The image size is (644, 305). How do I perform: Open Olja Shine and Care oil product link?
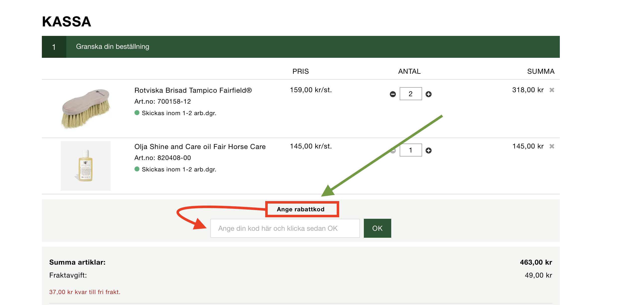[x=200, y=147]
